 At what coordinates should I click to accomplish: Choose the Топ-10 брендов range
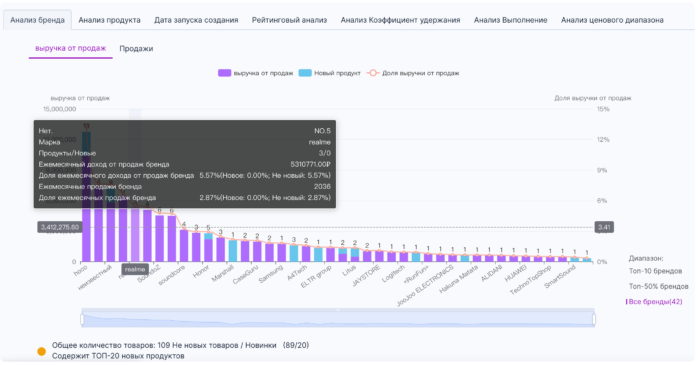[x=655, y=271]
